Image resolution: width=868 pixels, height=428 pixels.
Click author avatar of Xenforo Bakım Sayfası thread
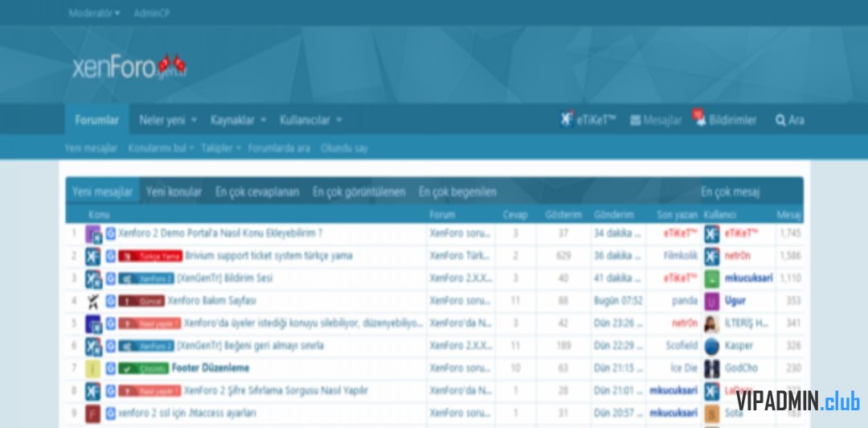click(x=93, y=301)
